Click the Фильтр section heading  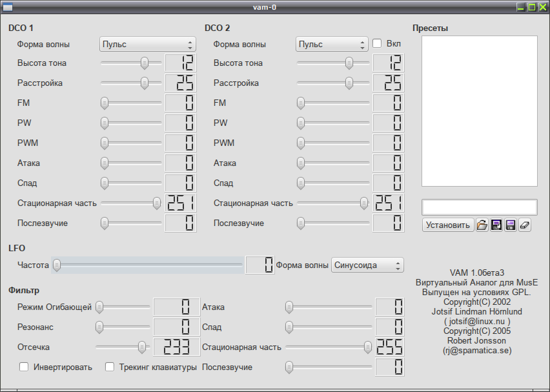click(x=24, y=291)
